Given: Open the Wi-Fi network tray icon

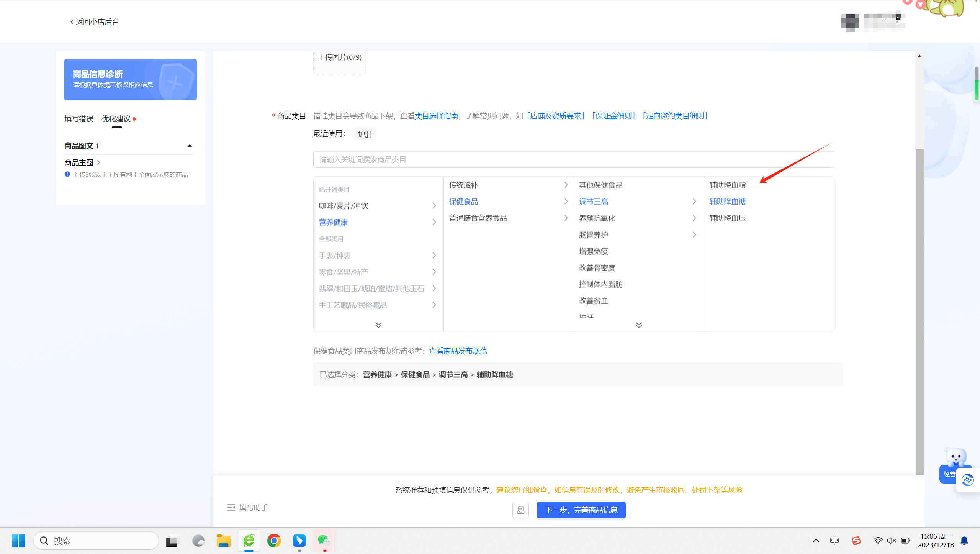Looking at the screenshot, I should coord(878,541).
